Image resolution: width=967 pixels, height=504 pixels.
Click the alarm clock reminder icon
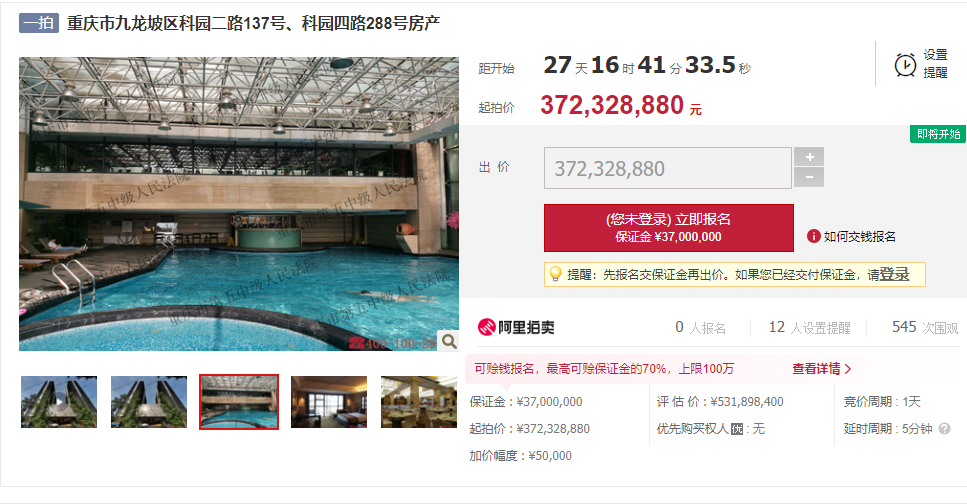[x=905, y=65]
